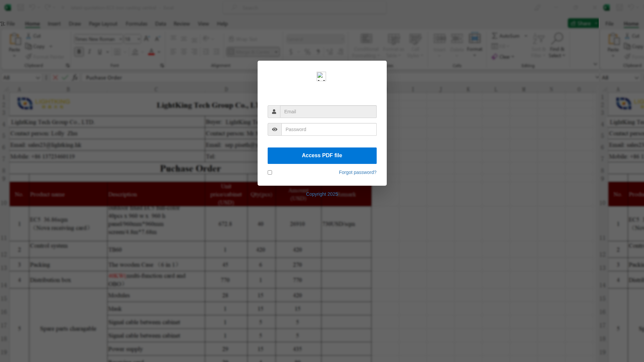
Task: Click the AutoSum sigma icon
Action: [x=494, y=36]
